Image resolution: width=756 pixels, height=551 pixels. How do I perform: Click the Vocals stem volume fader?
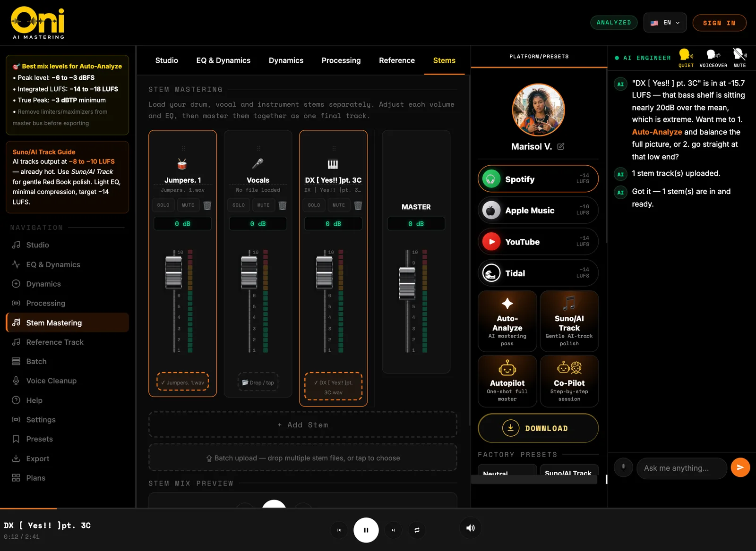[x=249, y=272]
